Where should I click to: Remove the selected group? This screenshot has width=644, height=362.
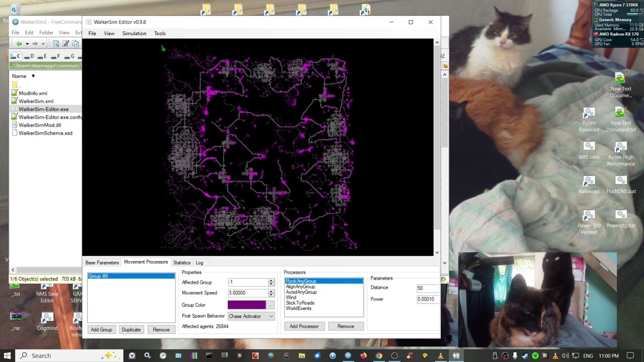[x=161, y=329]
